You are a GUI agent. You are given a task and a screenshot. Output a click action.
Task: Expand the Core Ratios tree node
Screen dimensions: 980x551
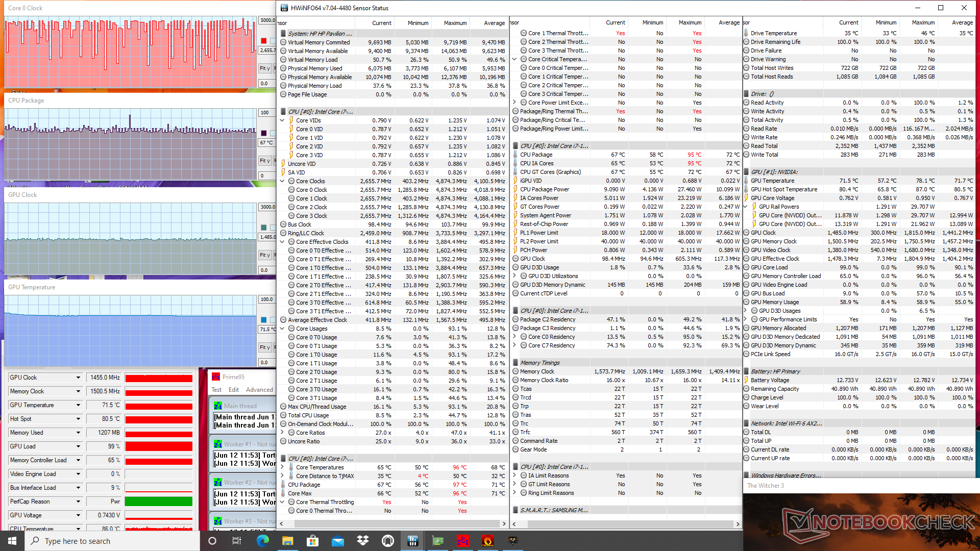tap(282, 433)
